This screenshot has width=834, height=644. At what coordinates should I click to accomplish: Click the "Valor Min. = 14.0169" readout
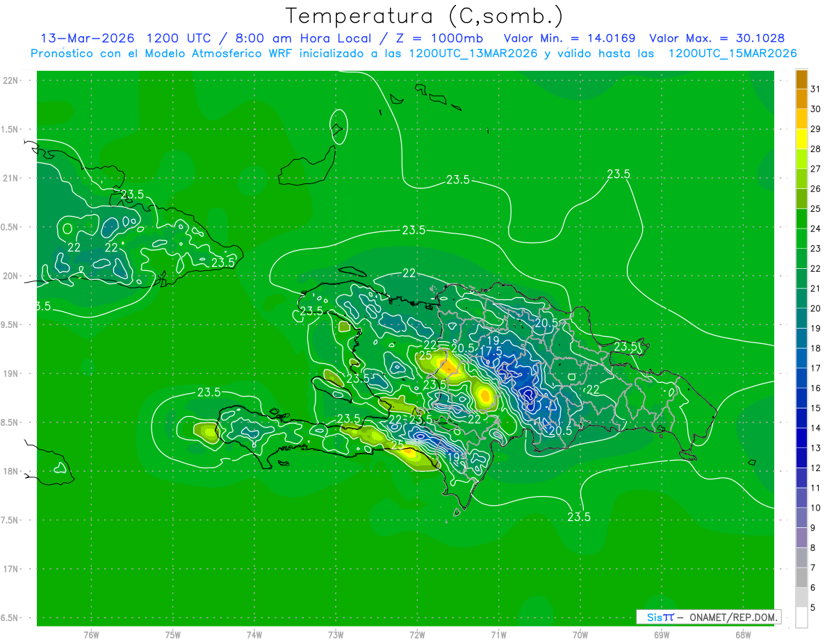[x=569, y=38]
